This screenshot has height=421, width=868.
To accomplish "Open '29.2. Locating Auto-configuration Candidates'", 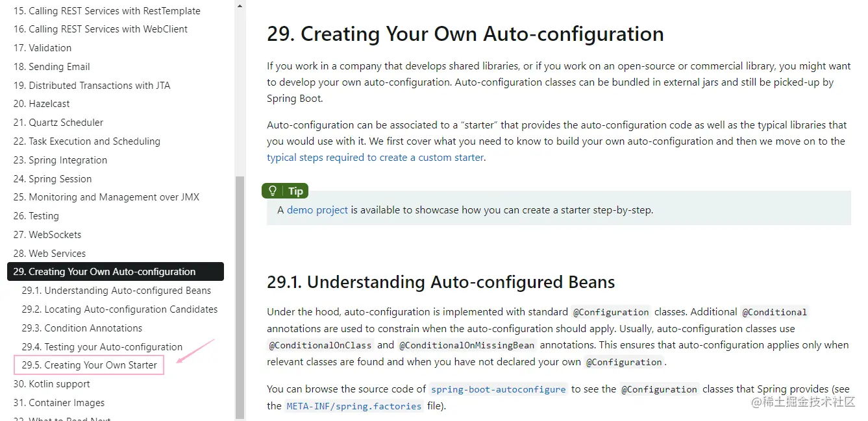I will point(119,309).
